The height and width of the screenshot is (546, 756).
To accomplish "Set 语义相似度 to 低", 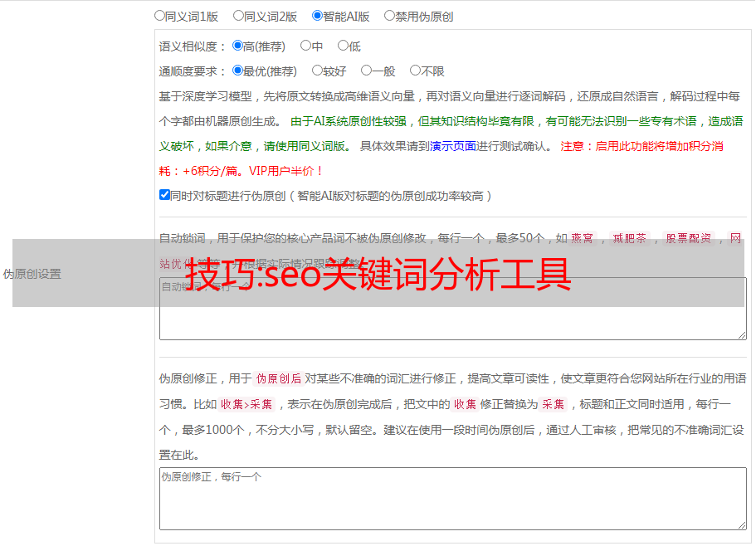I will (x=343, y=46).
